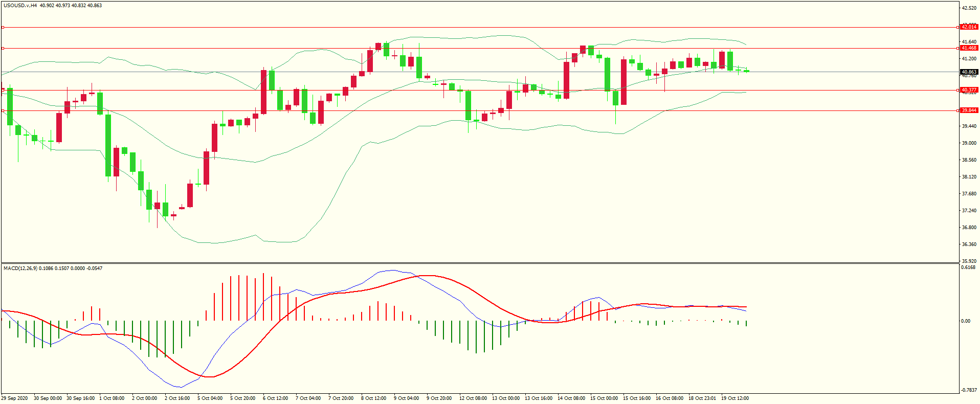This screenshot has height=404, width=980.
Task: Click the 42.520 price scale value
Action: [x=969, y=8]
